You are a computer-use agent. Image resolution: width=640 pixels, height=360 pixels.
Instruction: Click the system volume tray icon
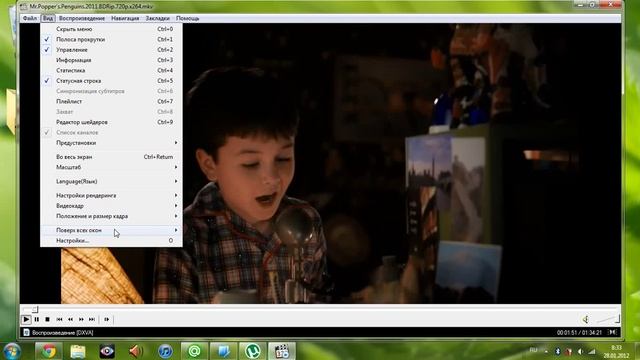[x=580, y=351]
